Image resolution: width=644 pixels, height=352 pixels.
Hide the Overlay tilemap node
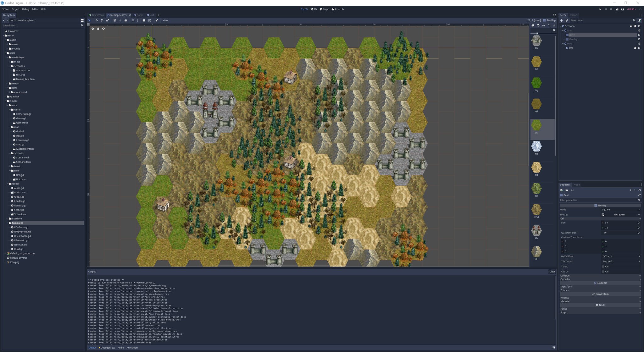[639, 39]
